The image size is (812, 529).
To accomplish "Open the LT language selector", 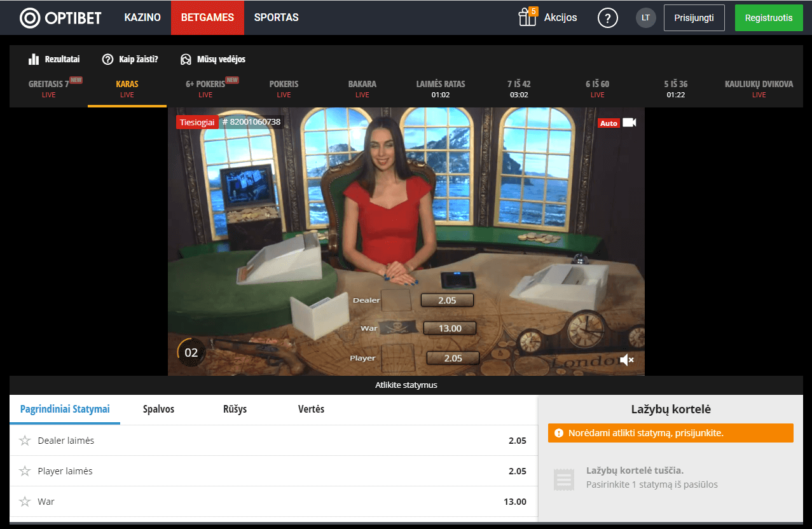I will 645,17.
